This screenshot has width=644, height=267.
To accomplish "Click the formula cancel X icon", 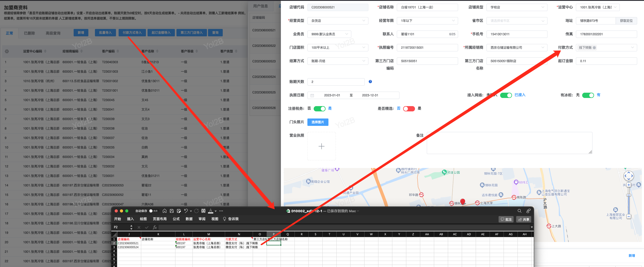I will pos(139,227).
